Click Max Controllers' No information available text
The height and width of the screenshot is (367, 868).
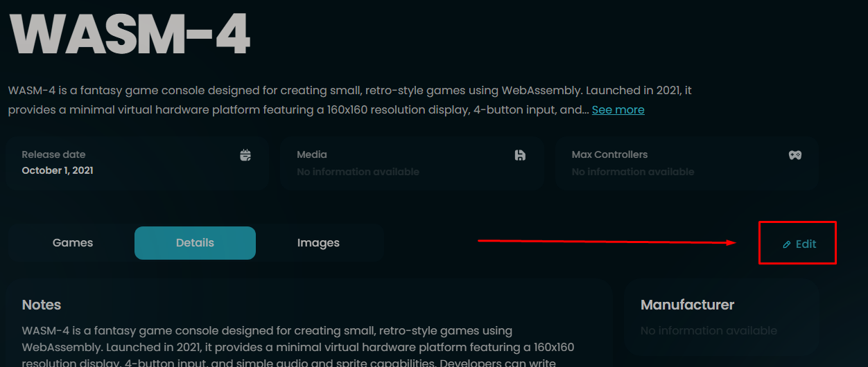pos(633,172)
